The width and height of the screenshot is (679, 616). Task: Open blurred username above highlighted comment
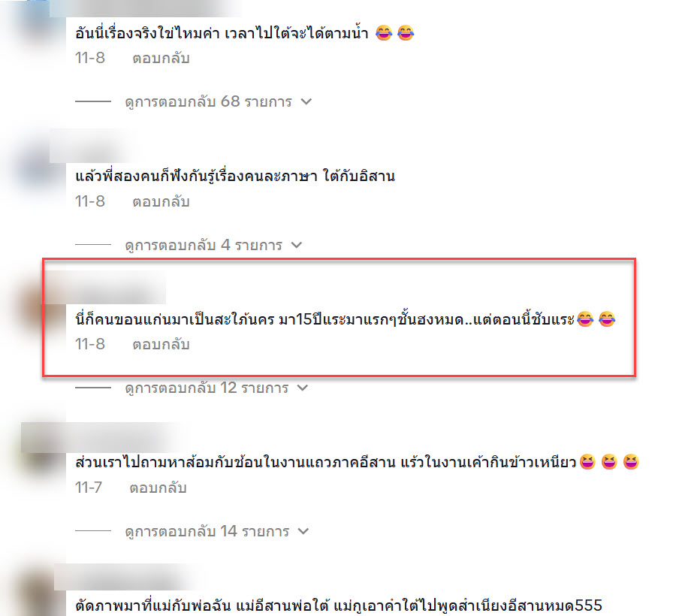point(106,288)
